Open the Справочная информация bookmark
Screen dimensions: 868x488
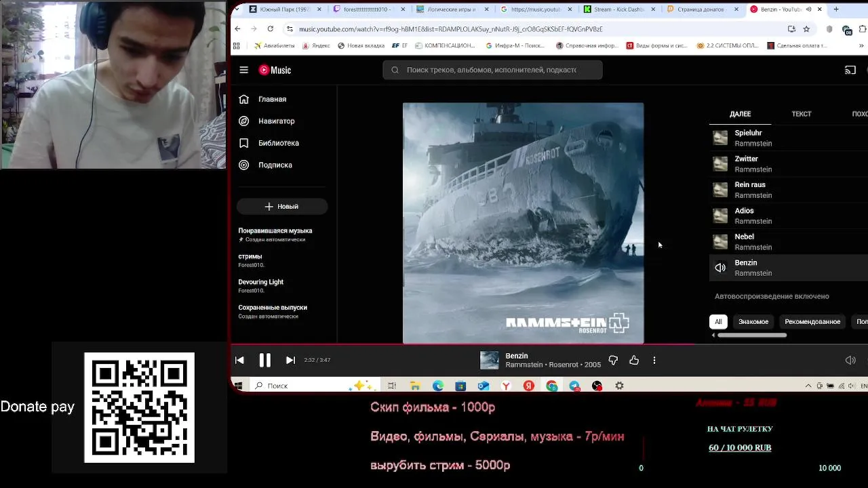click(587, 46)
